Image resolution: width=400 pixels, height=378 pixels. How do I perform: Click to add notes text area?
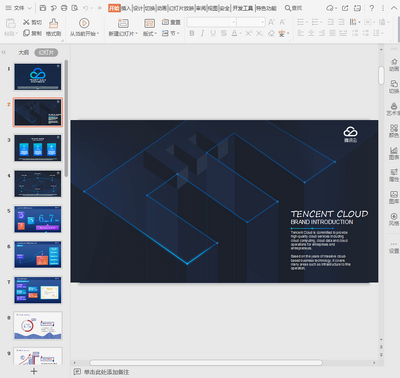[x=106, y=372]
